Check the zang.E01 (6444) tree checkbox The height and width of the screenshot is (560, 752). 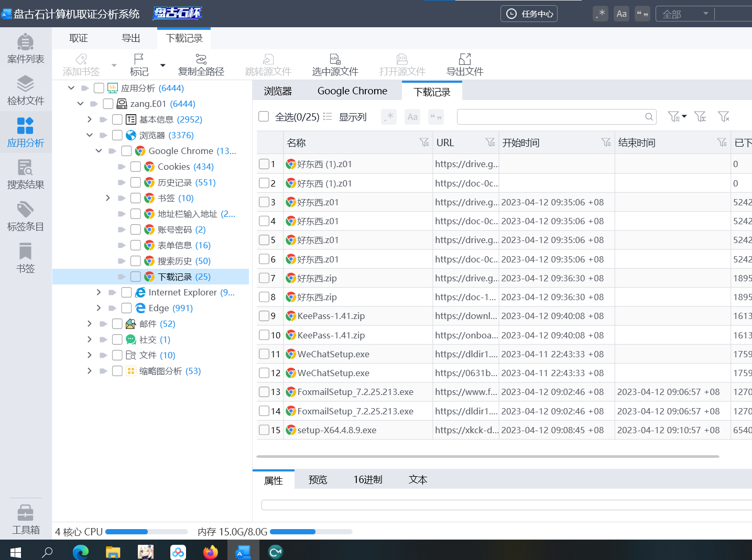pos(108,104)
